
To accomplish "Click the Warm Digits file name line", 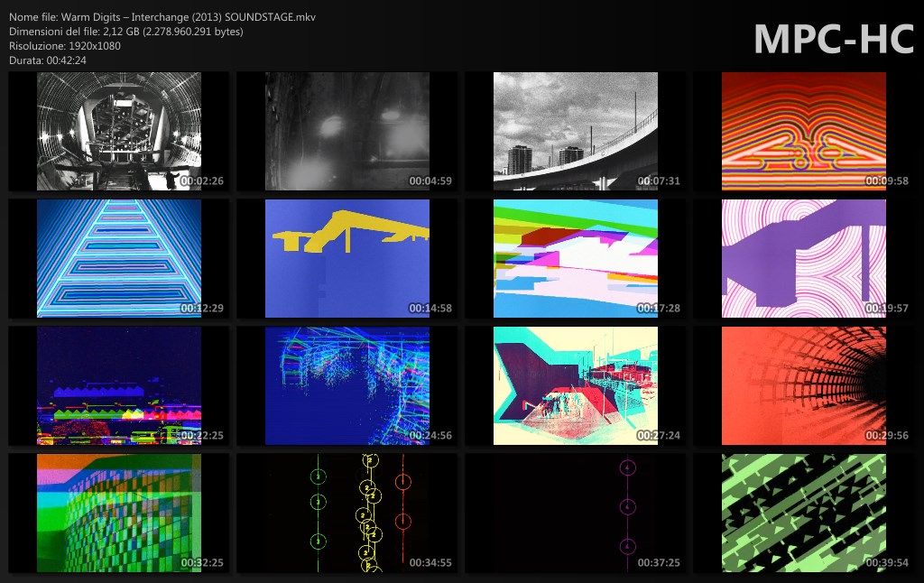I will 162,18.
